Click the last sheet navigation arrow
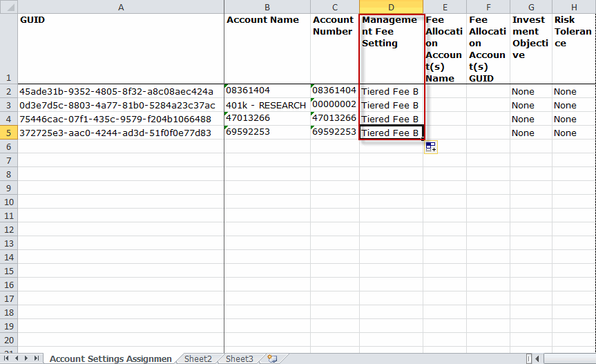The width and height of the screenshot is (596, 364). [x=37, y=358]
